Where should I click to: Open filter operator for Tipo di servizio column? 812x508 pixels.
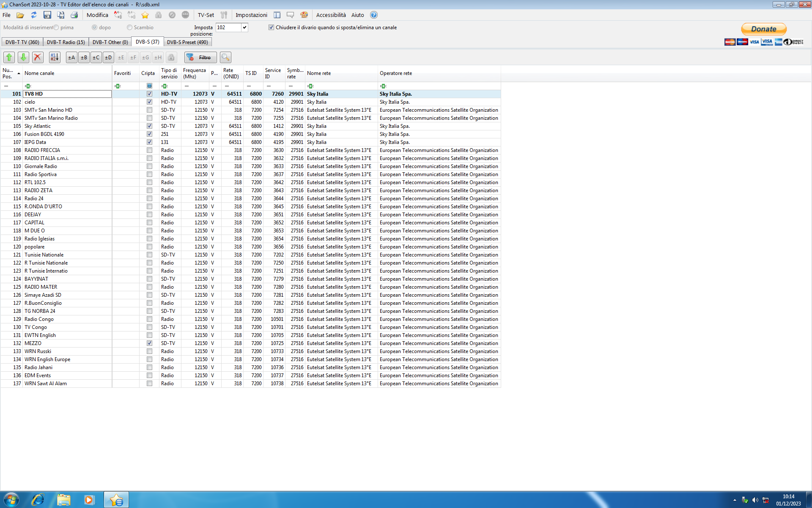coord(165,86)
